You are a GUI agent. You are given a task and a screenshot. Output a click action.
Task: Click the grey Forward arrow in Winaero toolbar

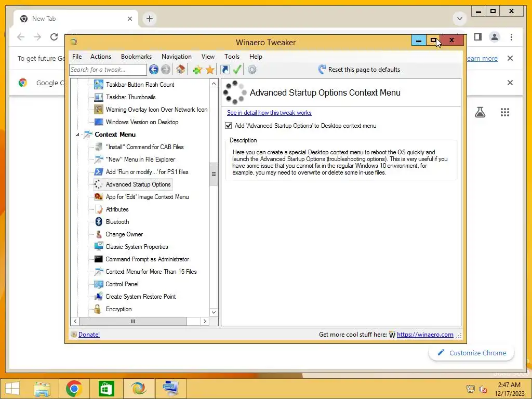point(166,70)
